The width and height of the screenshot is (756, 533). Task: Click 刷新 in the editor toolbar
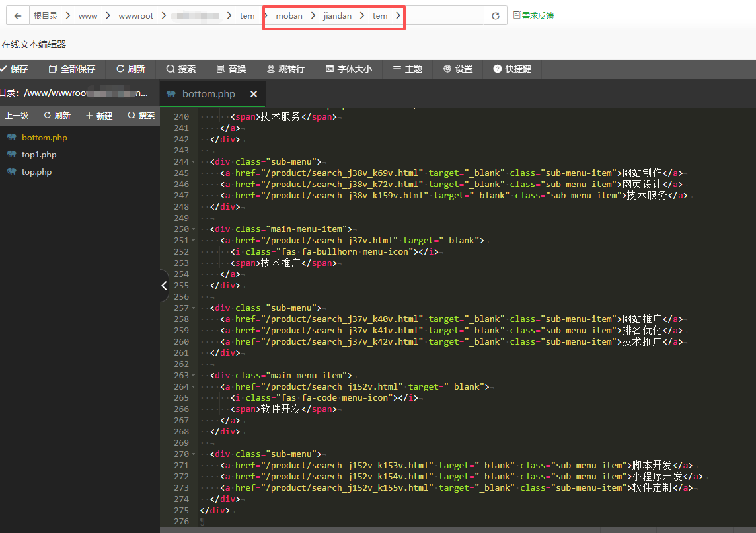(x=131, y=69)
